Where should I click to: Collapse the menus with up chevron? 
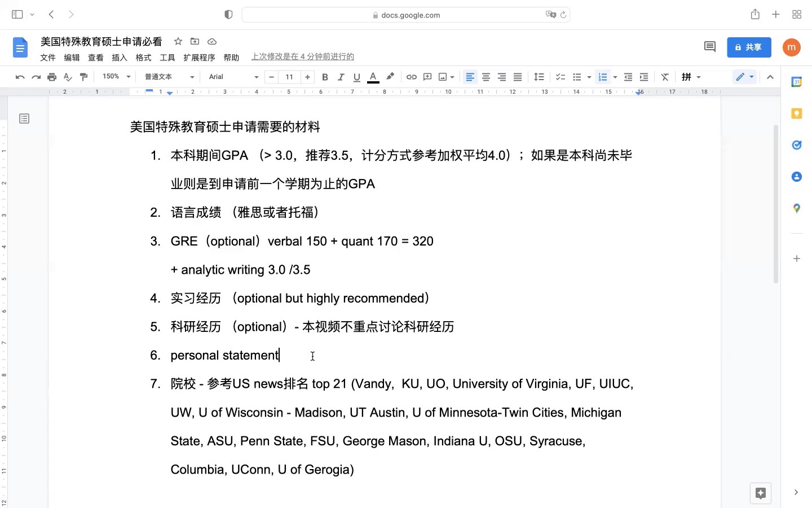click(770, 77)
